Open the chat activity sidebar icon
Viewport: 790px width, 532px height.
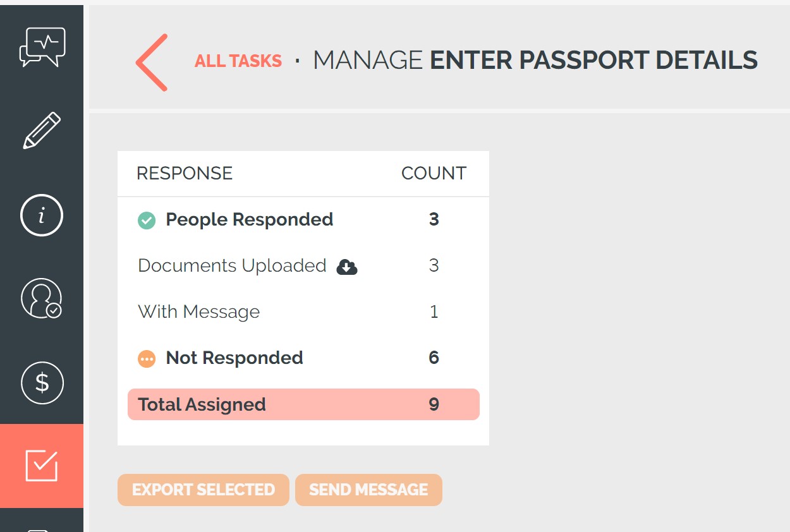point(42,47)
